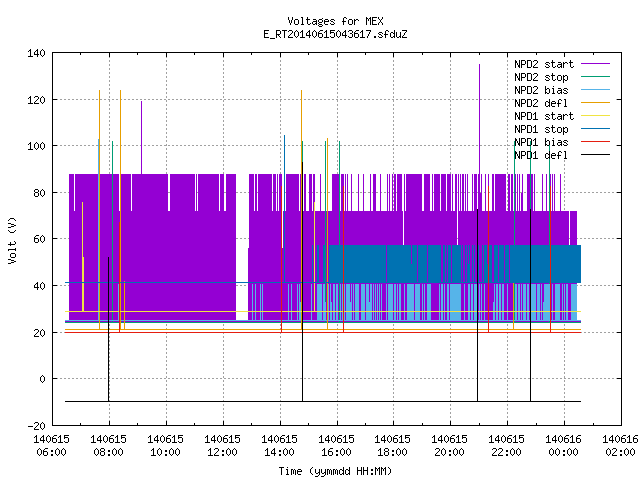
Task: Click the x-axis tick label 140615 12:00
Action: click(x=222, y=446)
